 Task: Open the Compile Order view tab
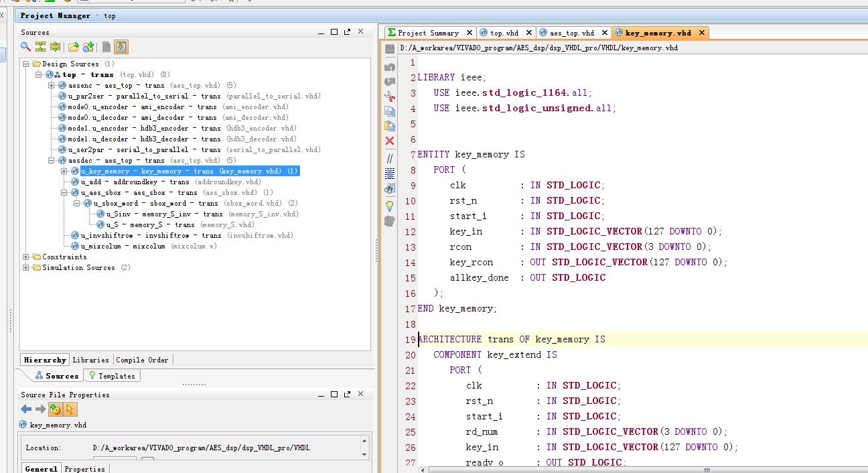coord(143,360)
